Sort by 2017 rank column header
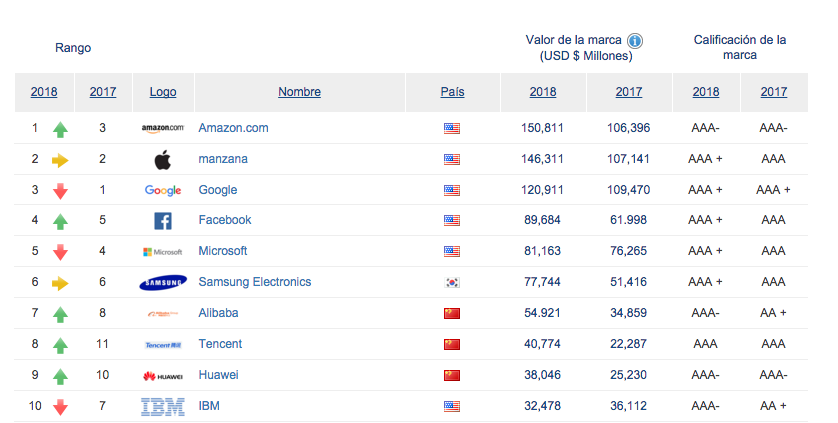Image resolution: width=838 pixels, height=423 pixels. tap(103, 92)
